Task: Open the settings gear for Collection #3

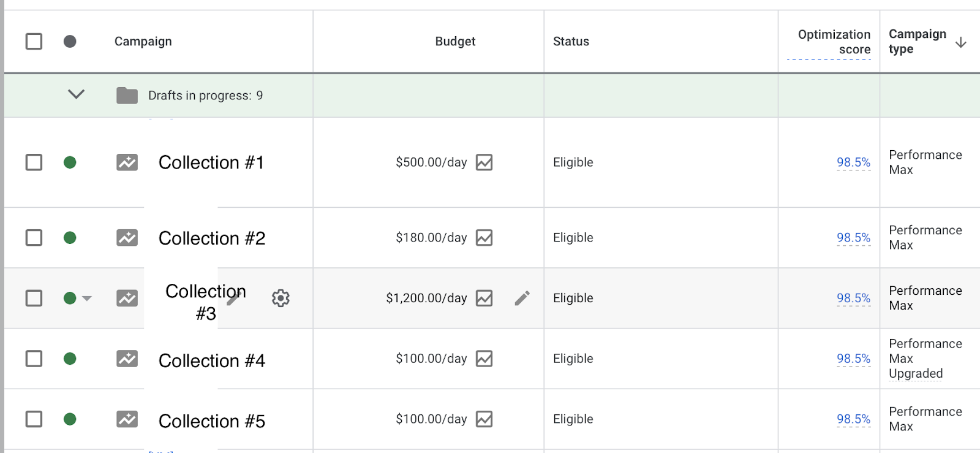Action: pyautogui.click(x=281, y=299)
